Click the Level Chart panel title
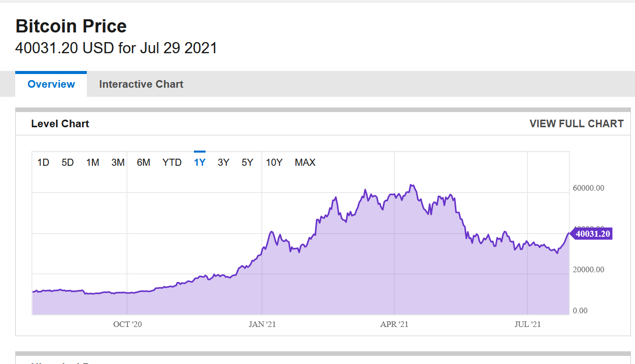 (x=60, y=124)
